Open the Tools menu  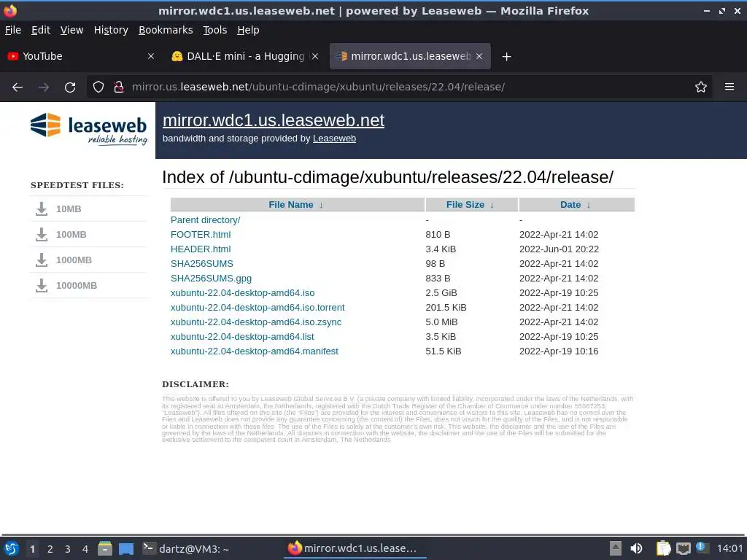tap(215, 30)
